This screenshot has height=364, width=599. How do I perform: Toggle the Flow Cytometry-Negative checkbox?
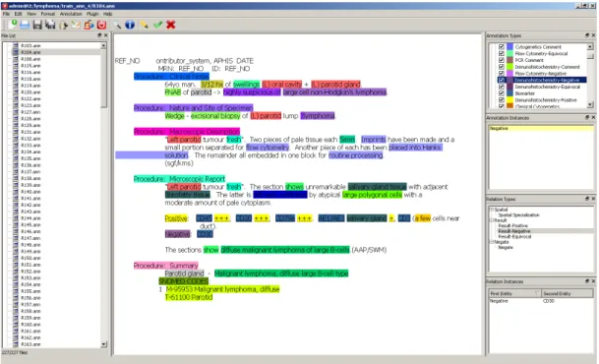[502, 74]
